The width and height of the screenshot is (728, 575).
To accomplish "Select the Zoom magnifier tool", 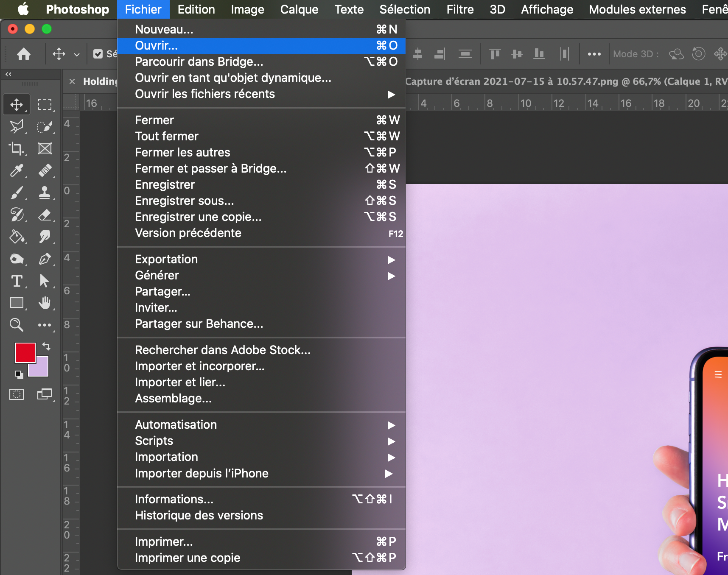I will (x=17, y=325).
